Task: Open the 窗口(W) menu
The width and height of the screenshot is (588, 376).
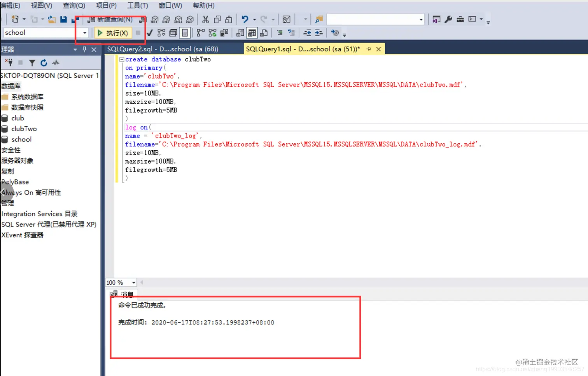Action: click(170, 5)
